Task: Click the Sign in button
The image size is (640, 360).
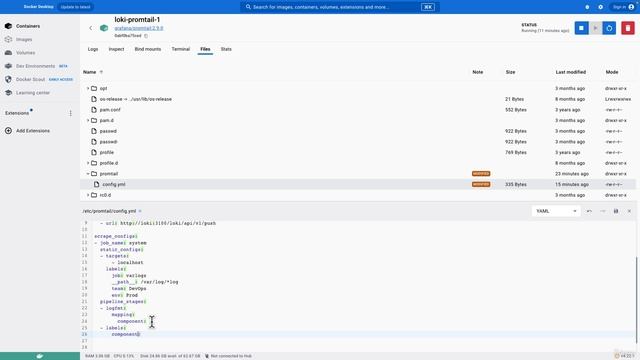Action: [x=623, y=7]
